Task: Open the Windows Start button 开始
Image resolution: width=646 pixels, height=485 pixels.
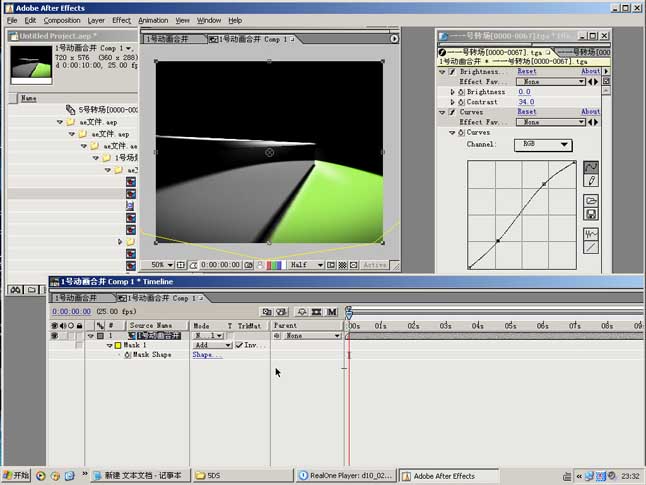Action: (16, 476)
